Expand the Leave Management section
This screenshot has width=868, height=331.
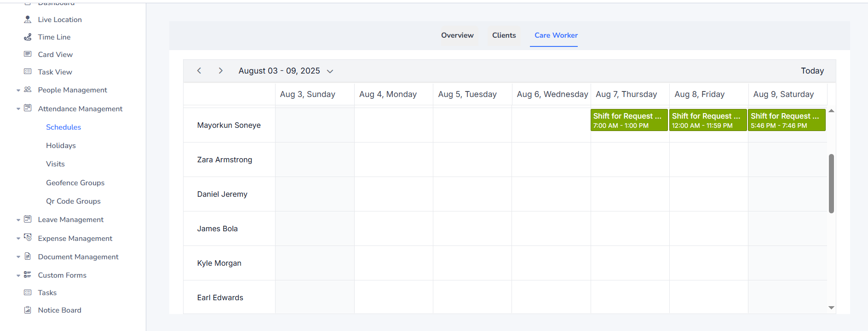(18, 220)
